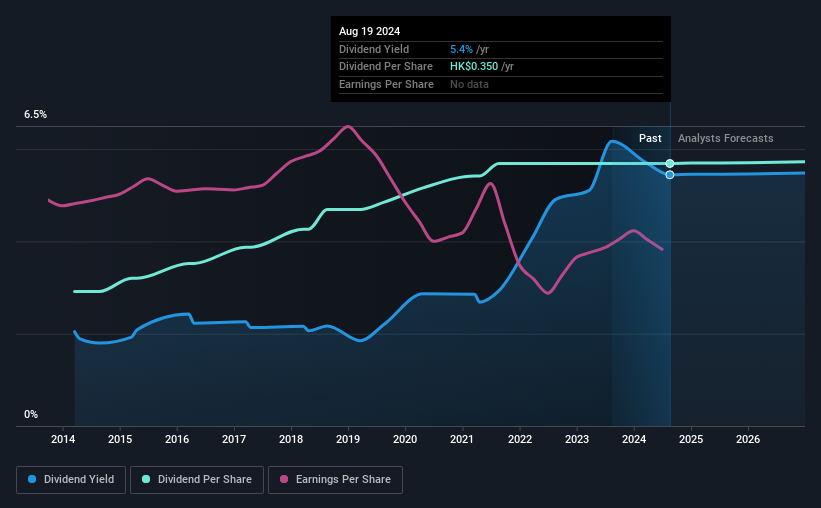
Task: Click the 2015 x-axis label
Action: [120, 439]
